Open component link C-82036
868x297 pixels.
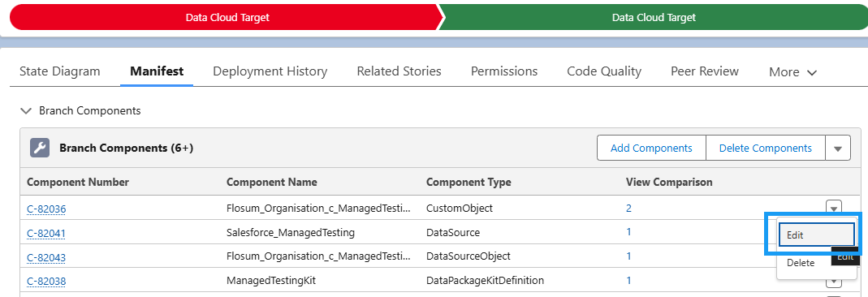[46, 209]
